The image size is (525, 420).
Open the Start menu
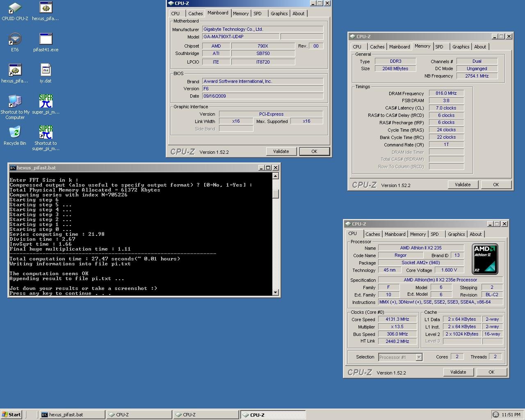11,415
